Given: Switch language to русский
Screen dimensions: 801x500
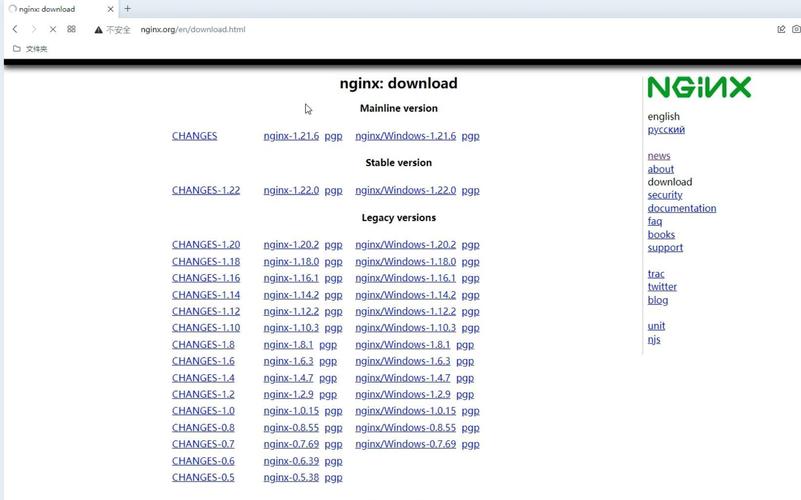Looking at the screenshot, I should coord(666,129).
